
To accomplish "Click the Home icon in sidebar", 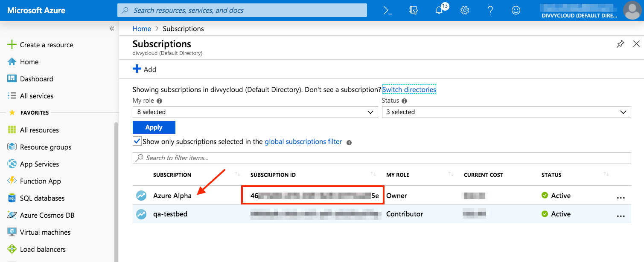I will coord(12,62).
